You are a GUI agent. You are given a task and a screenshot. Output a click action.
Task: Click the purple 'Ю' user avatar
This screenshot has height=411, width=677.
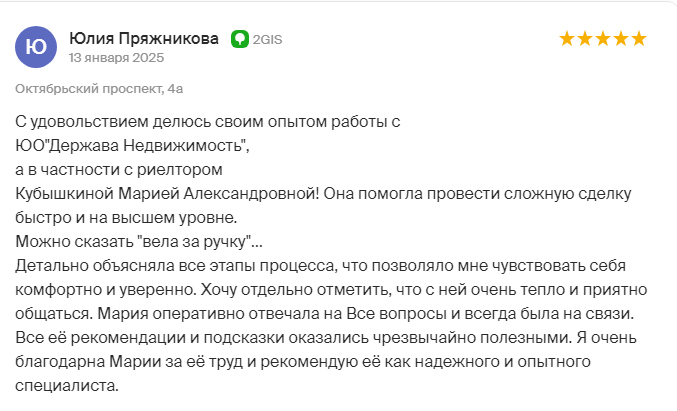36,47
